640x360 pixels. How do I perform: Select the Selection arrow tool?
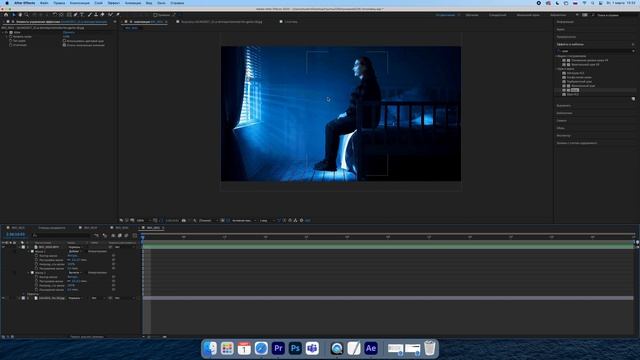click(13, 15)
